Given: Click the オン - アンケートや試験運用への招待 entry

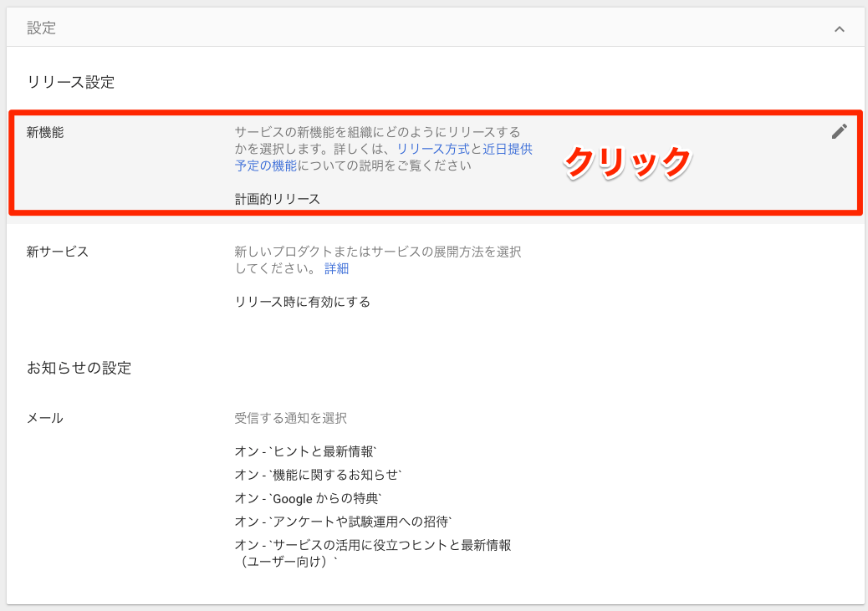Looking at the screenshot, I should (344, 522).
